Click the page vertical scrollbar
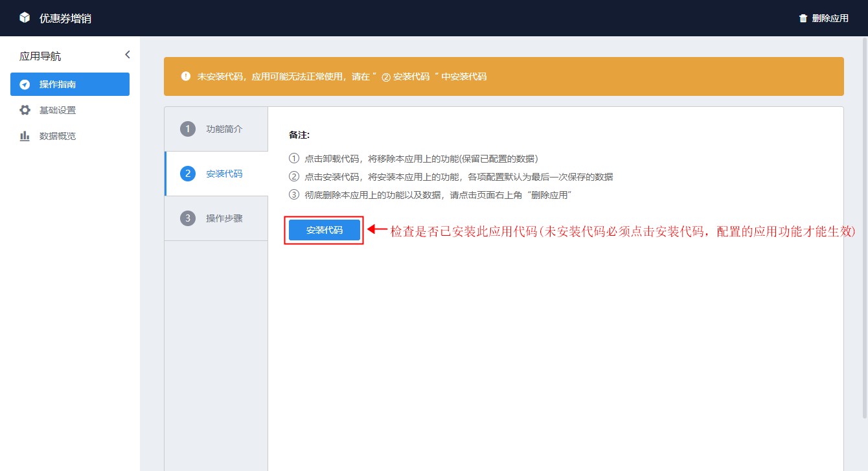Image resolution: width=868 pixels, height=471 pixels. [865, 227]
